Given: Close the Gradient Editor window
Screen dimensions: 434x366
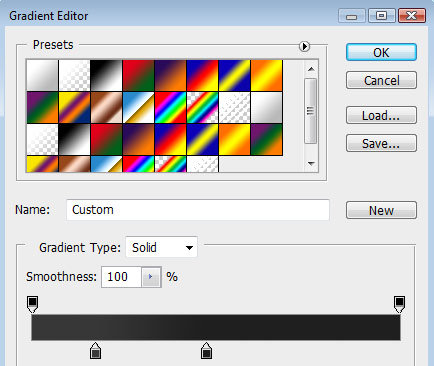Looking at the screenshot, I should point(412,16).
